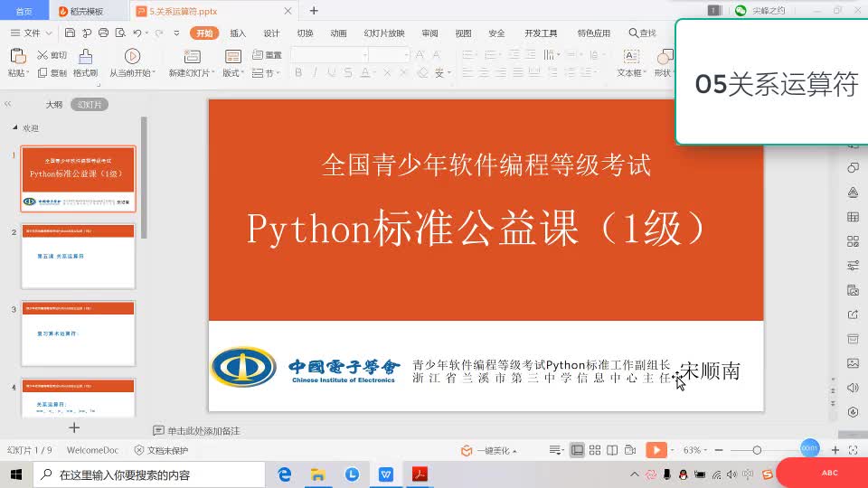Open the zoom percentage 63% dropdown

pos(694,450)
